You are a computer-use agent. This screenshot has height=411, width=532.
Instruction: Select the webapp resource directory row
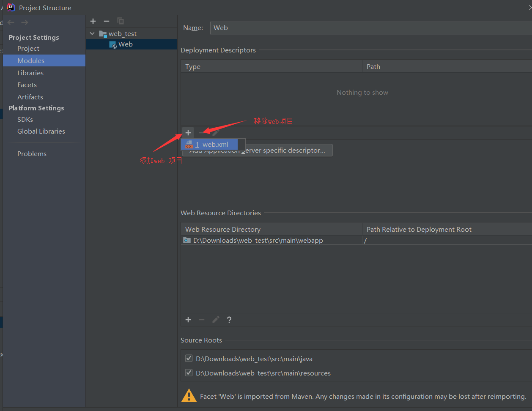point(271,240)
